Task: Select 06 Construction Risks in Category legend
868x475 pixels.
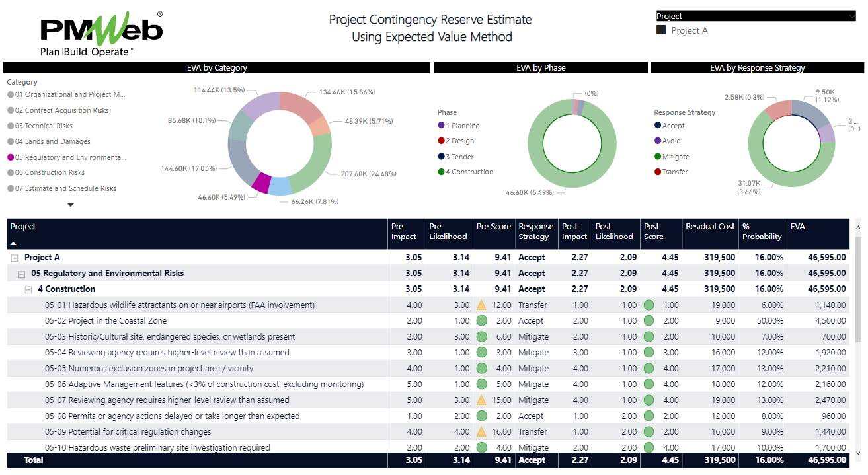Action: tap(50, 172)
